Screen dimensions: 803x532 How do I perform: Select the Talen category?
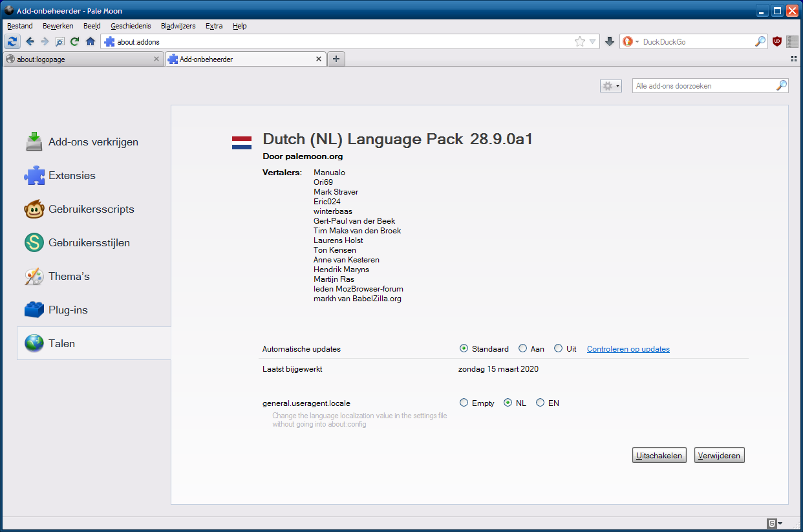tap(94, 343)
